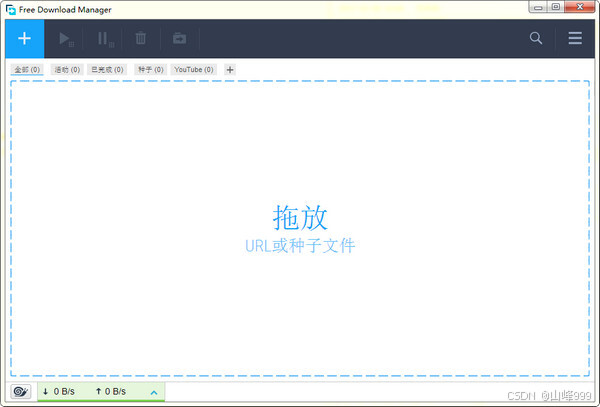
Task: Open the hamburger main menu
Action: tap(575, 38)
